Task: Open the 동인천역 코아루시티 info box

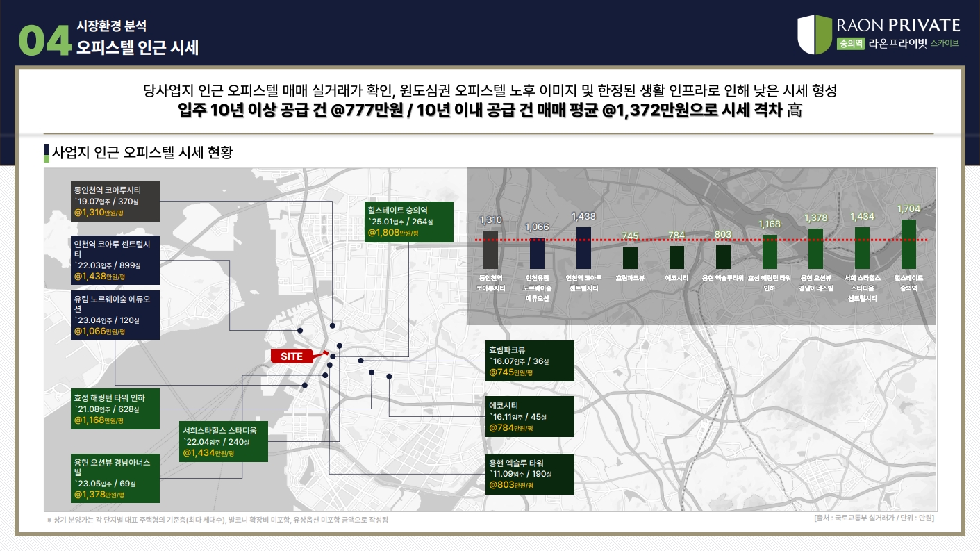Action: pyautogui.click(x=115, y=201)
